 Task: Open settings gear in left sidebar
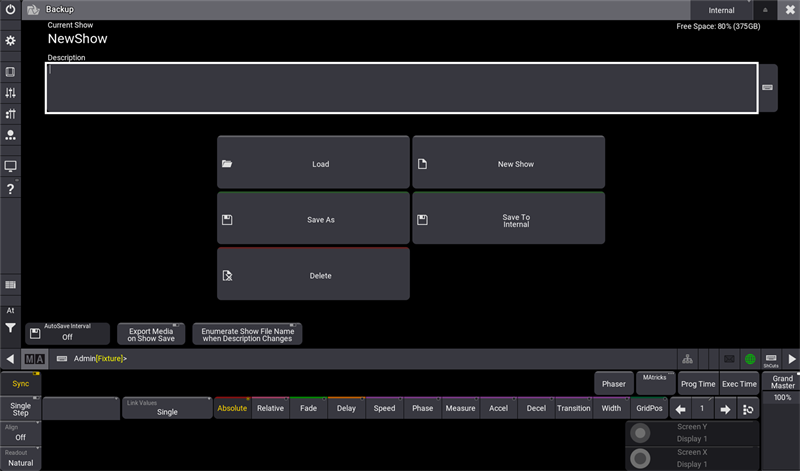point(10,40)
